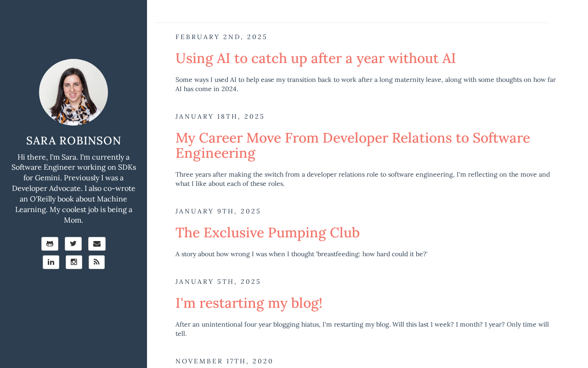588x368 pixels.
Task: Click the November 17th, 2020 date
Action: click(224, 361)
